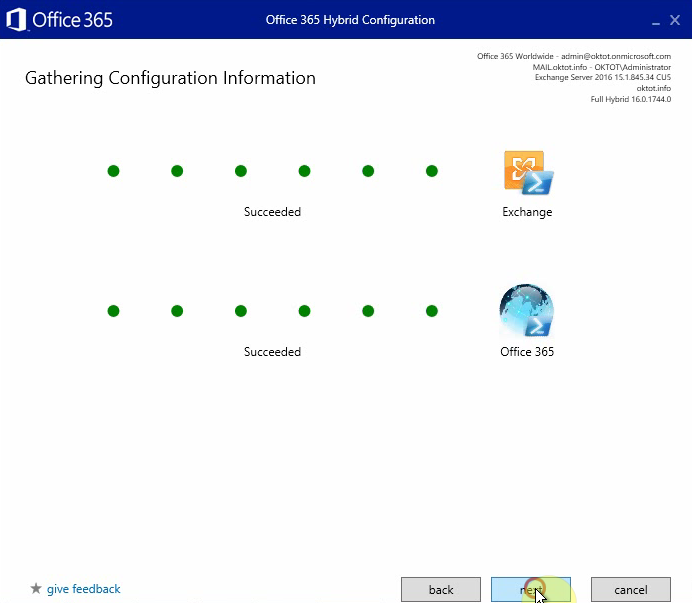This screenshot has height=603, width=692.
Task: Cancel the hybrid configuration wizard
Action: 631,589
